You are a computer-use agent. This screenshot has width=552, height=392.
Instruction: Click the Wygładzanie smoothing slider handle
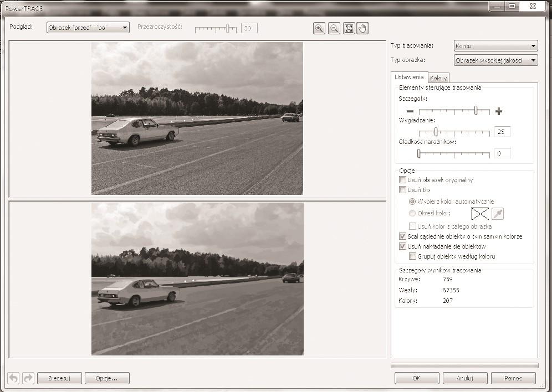[436, 132]
